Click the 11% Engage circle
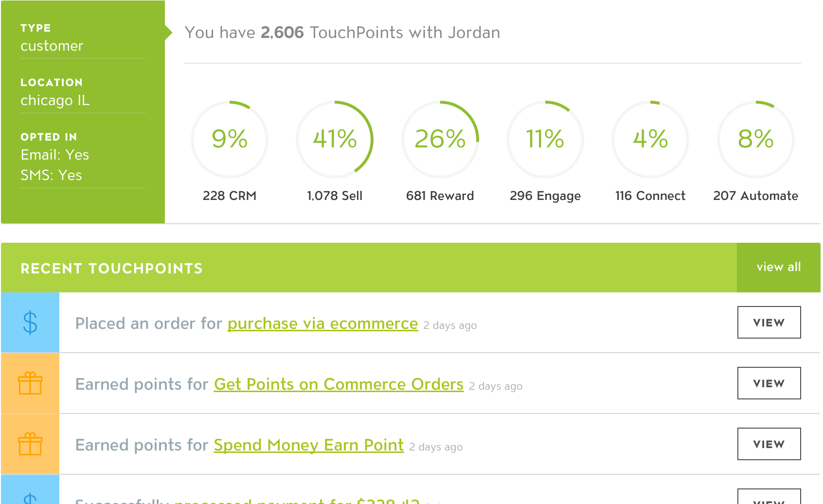Viewport: 823px width, 504px height. [545, 140]
